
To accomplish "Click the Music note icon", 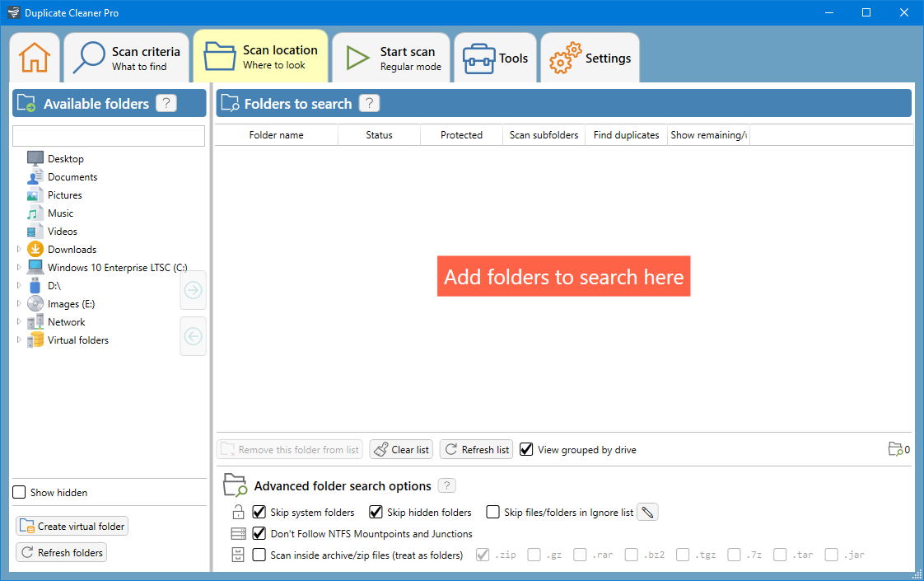I will [35, 213].
